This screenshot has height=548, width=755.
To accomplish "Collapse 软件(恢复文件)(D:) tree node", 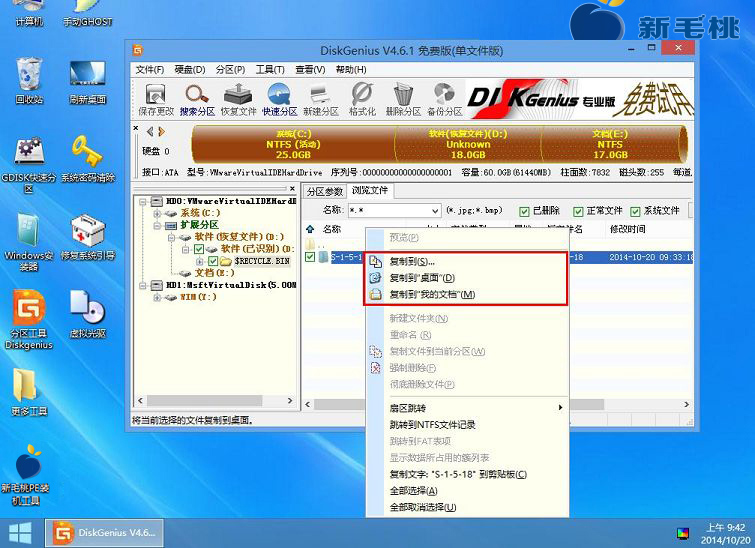I will pyautogui.click(x=171, y=237).
